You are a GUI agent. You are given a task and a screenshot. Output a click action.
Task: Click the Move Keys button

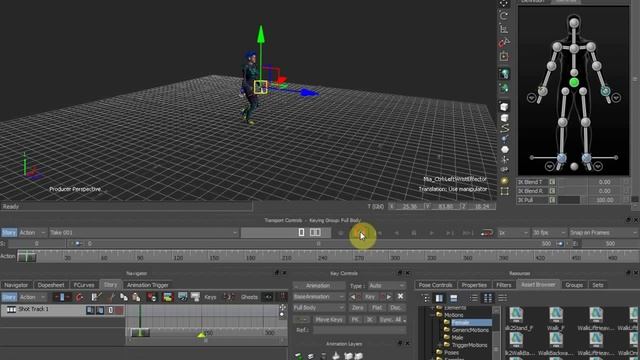pyautogui.click(x=329, y=320)
